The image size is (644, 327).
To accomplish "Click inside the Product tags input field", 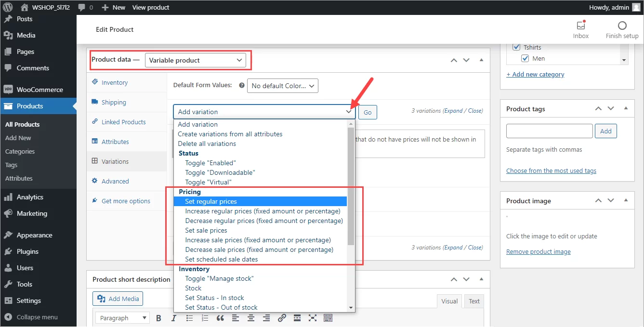I will click(x=549, y=131).
